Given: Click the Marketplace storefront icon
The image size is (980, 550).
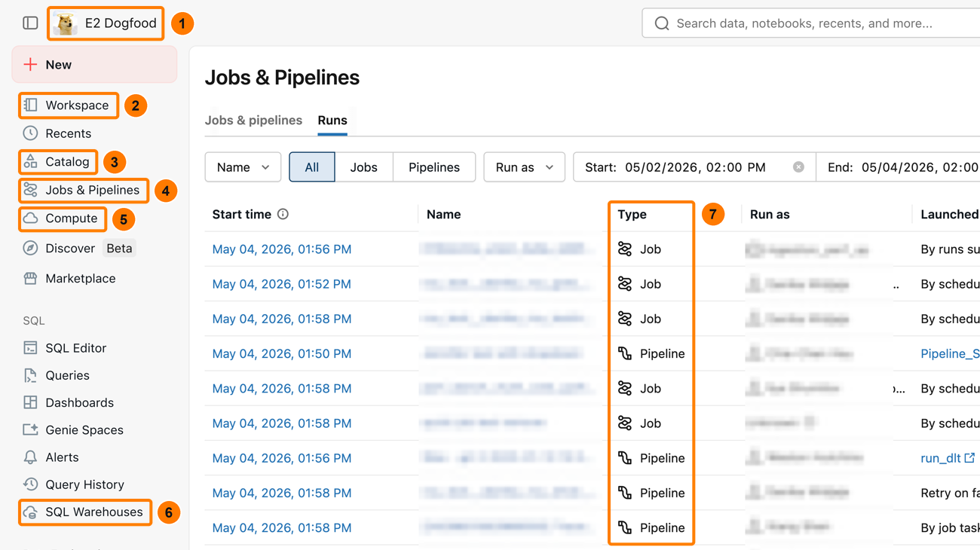Looking at the screenshot, I should pos(30,279).
